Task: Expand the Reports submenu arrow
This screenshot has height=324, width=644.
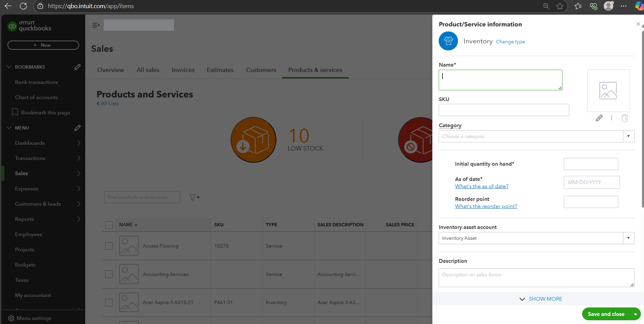Action: tap(79, 219)
